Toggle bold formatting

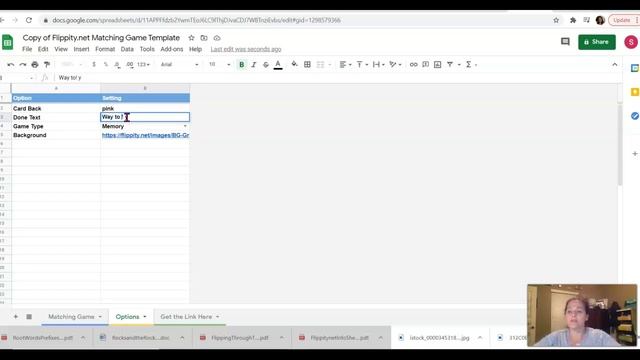[x=242, y=64]
